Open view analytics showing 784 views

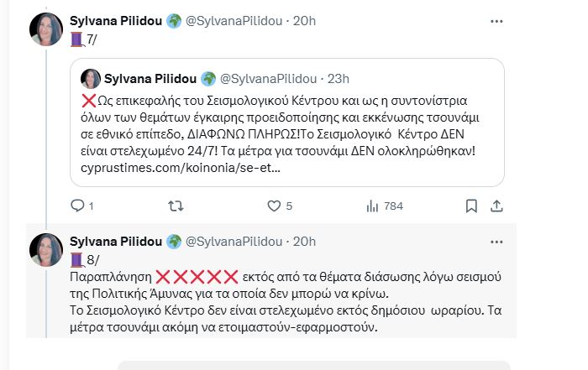374,206
